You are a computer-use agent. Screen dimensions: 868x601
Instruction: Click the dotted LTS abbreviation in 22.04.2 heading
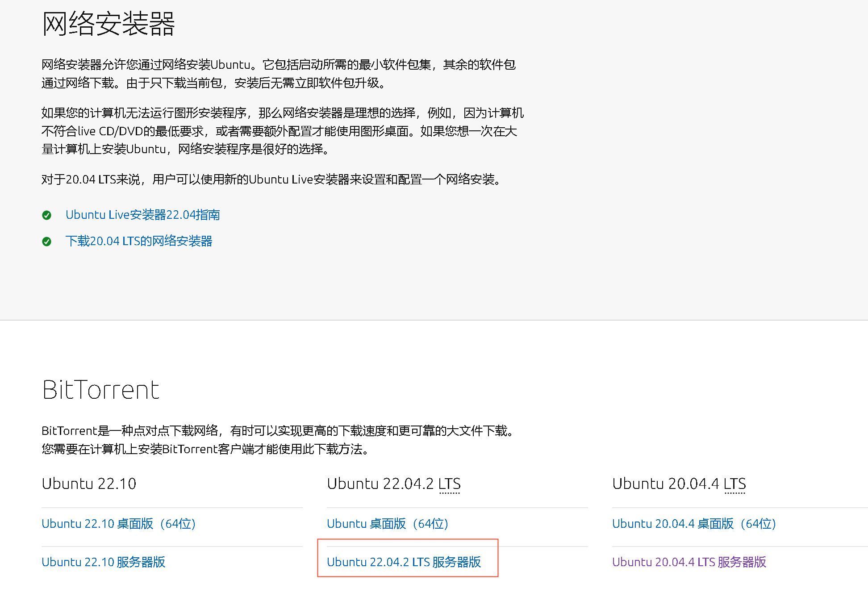click(449, 484)
